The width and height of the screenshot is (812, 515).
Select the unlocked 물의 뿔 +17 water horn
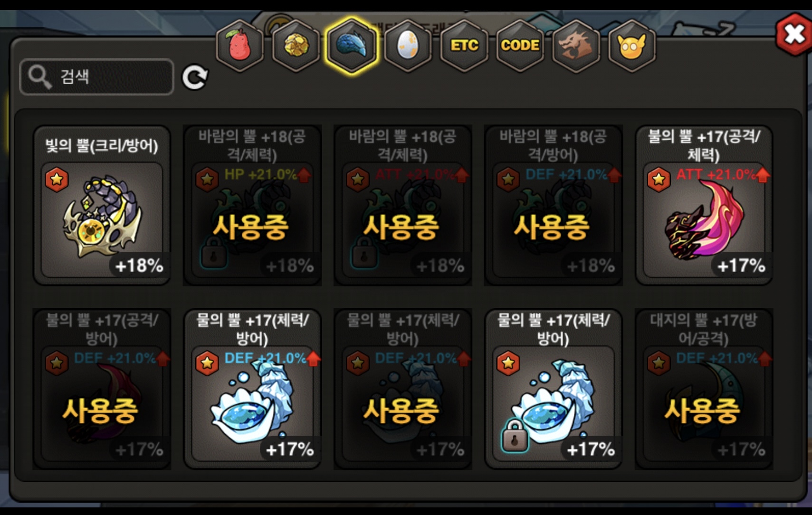[x=252, y=389]
